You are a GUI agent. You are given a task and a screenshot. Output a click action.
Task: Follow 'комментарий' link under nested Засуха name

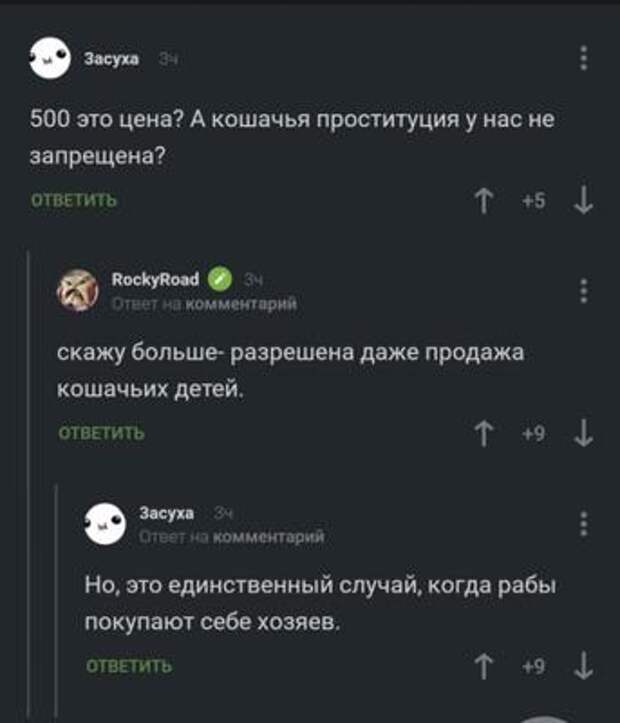(269, 537)
